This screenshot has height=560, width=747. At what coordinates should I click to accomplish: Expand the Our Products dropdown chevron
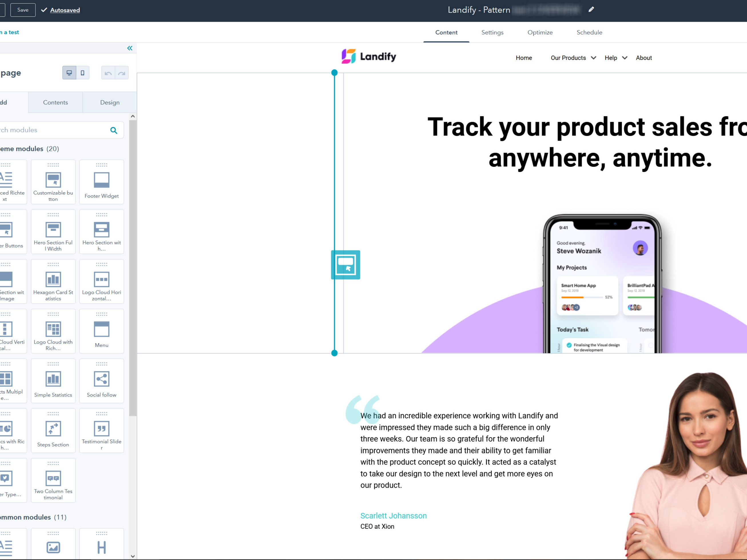coord(593,58)
